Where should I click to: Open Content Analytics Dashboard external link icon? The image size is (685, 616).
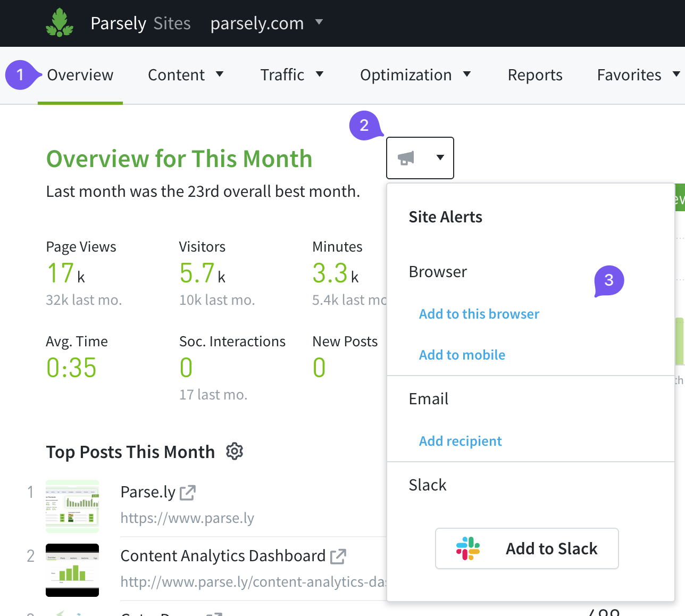[x=338, y=556]
